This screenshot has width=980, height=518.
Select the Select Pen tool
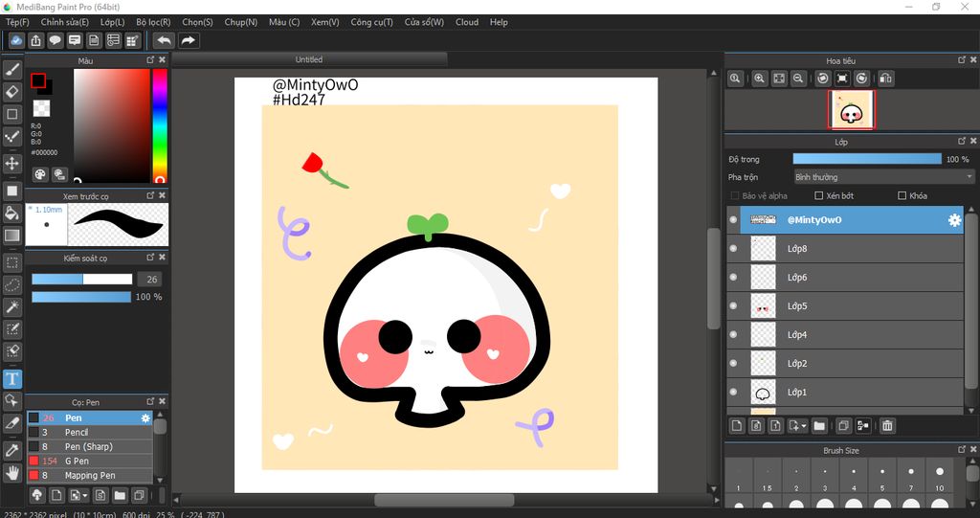[11, 329]
